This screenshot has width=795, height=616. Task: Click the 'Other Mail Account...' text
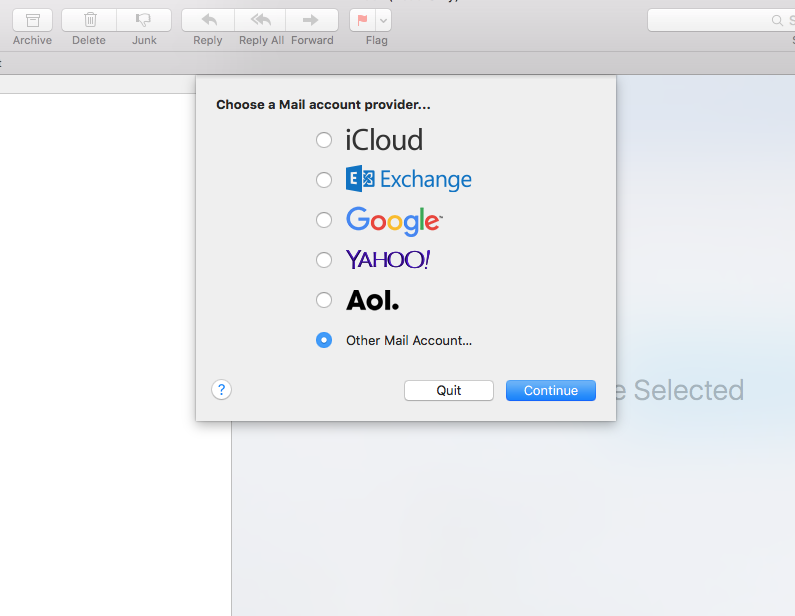(409, 340)
